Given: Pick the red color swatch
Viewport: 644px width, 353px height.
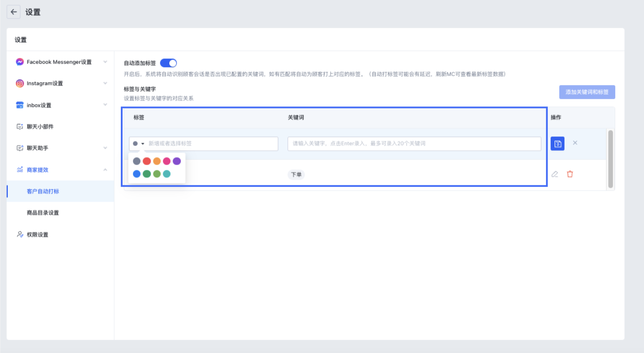Looking at the screenshot, I should 147,161.
